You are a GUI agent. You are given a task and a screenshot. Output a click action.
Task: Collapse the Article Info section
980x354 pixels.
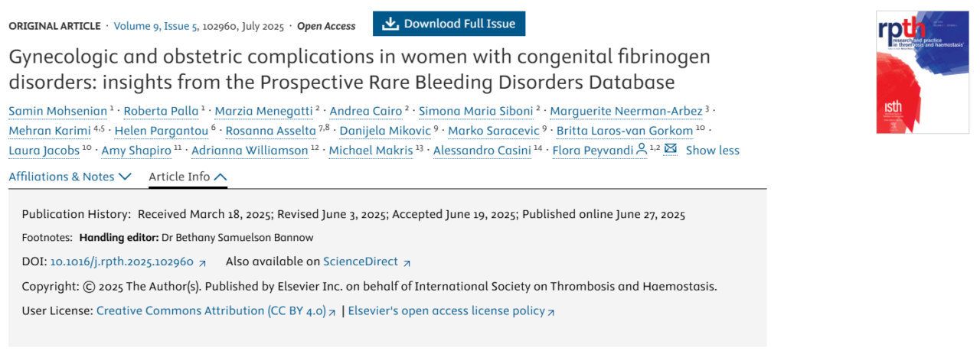click(x=188, y=177)
